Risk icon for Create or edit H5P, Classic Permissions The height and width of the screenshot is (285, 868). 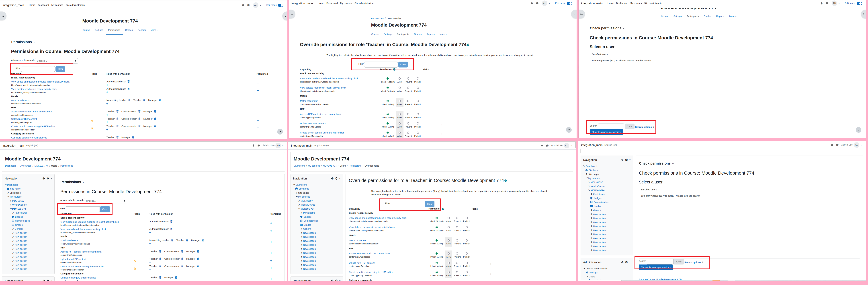[x=135, y=268]
